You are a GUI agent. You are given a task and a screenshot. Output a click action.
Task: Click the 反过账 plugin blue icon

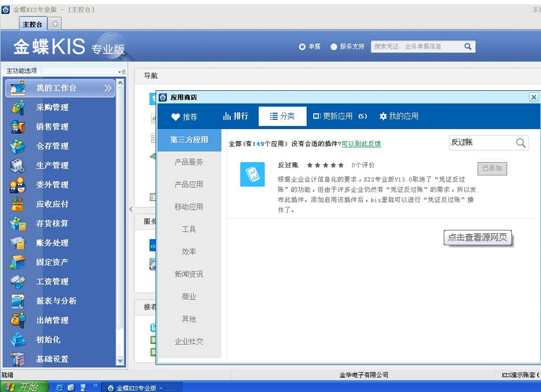[x=253, y=174]
